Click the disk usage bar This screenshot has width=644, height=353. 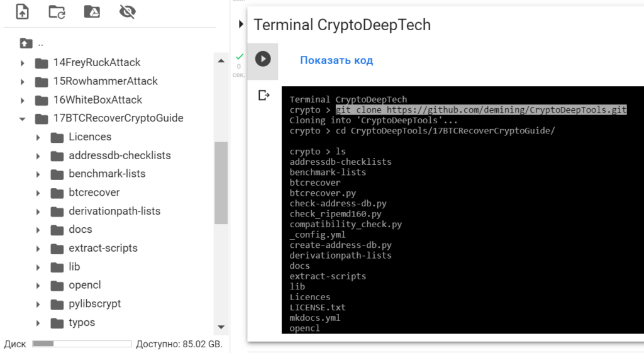(x=82, y=344)
